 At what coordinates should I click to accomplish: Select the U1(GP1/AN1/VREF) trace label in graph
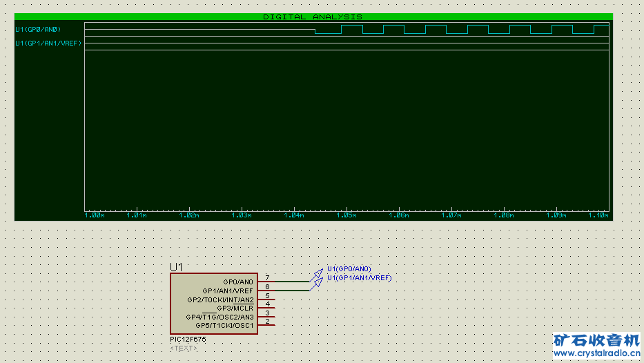tap(48, 43)
